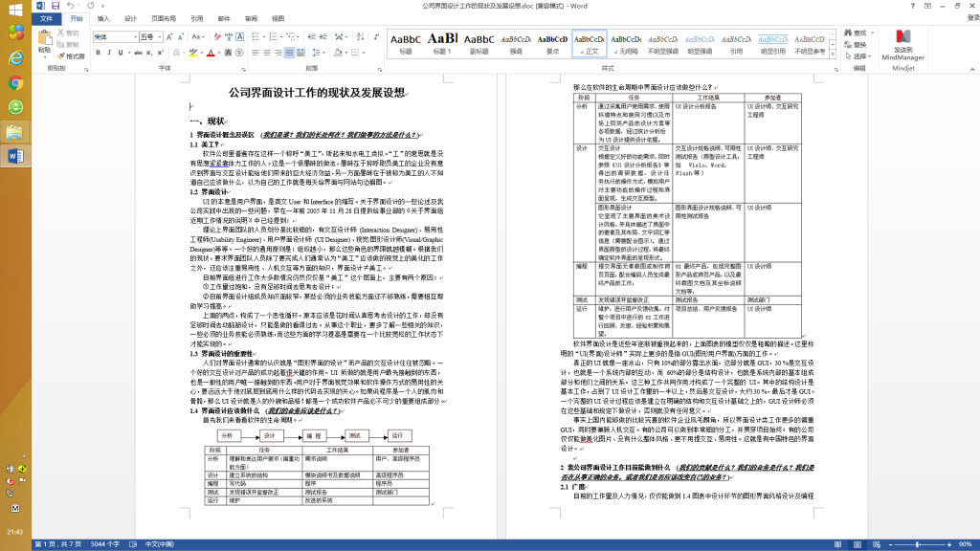Open Google Chrome from the taskbar

15,83
